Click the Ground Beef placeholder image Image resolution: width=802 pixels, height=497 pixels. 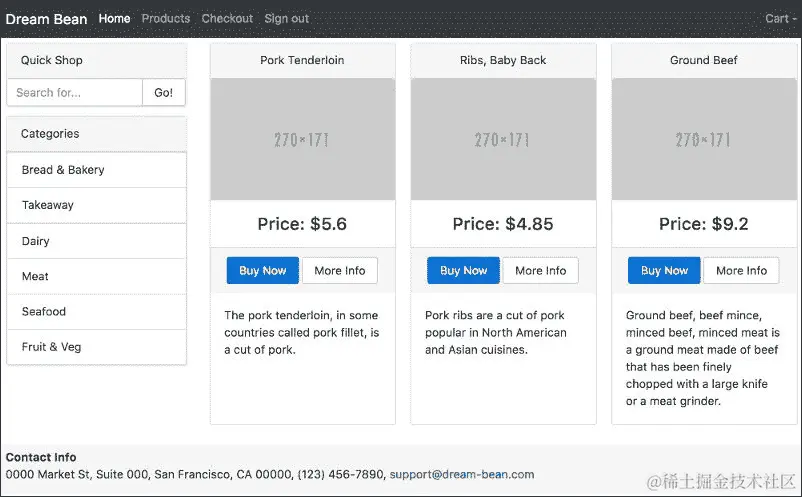point(704,139)
